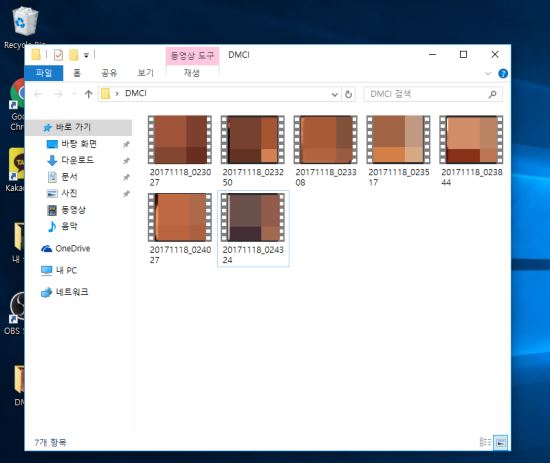Open the customize quick access toolbar dropdown
This screenshot has height=463, width=550.
pos(86,55)
